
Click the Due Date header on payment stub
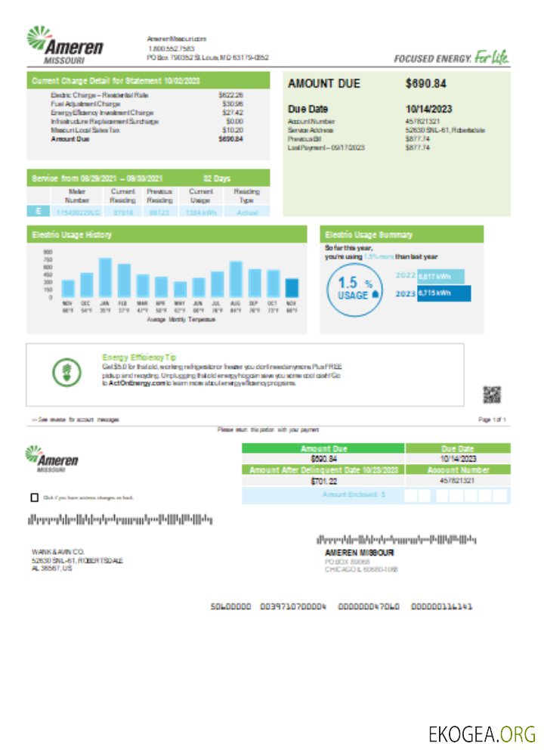(x=458, y=448)
